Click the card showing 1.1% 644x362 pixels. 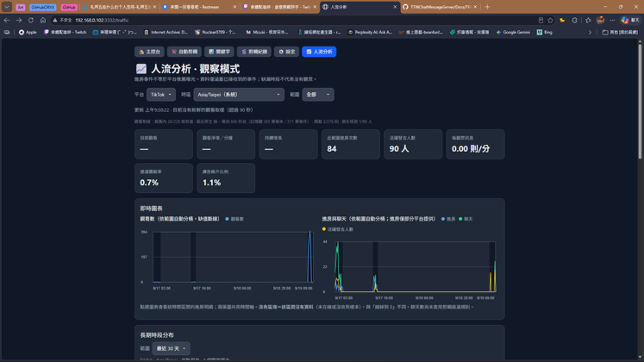point(226,178)
